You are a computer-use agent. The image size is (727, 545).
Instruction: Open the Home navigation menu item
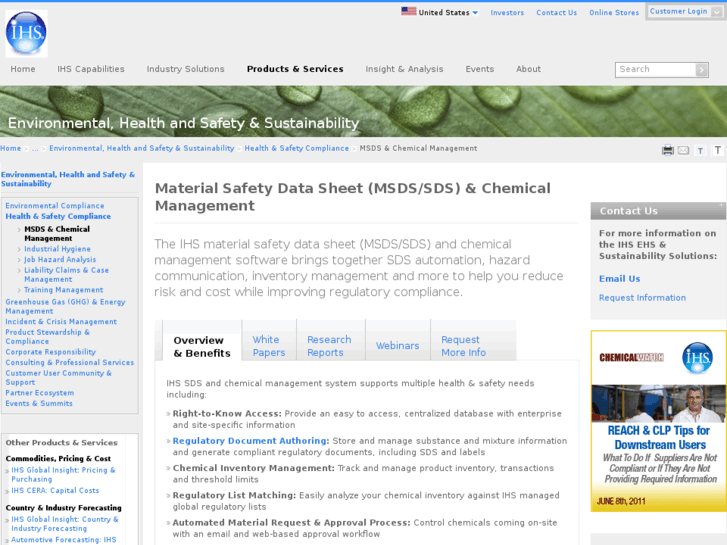click(23, 69)
